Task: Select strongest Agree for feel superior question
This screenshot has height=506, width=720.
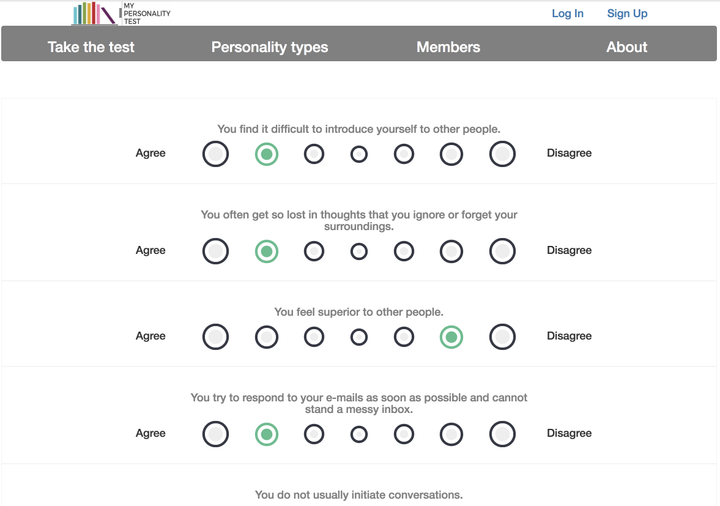Action: click(x=215, y=337)
